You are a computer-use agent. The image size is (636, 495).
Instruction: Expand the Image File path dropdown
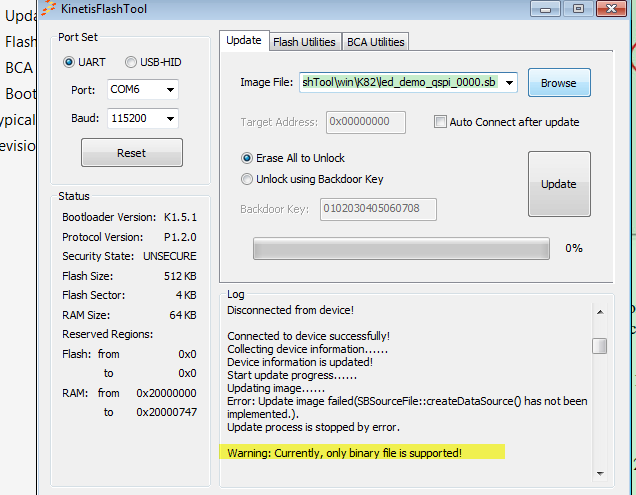pyautogui.click(x=509, y=83)
